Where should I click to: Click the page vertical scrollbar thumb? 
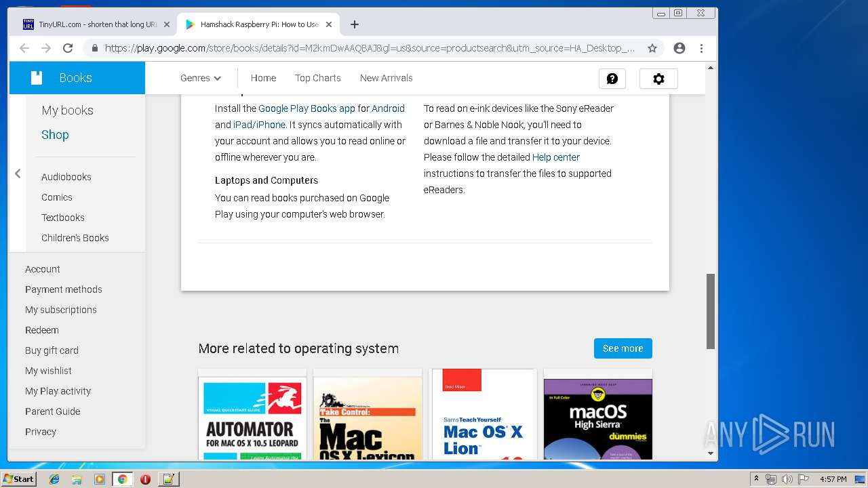pyautogui.click(x=711, y=311)
